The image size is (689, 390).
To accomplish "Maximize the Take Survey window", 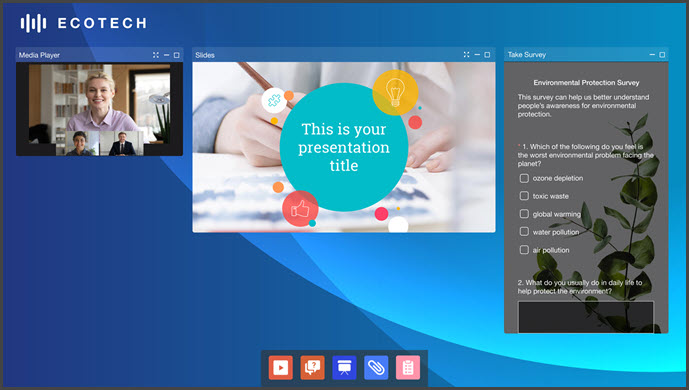I will [x=662, y=54].
